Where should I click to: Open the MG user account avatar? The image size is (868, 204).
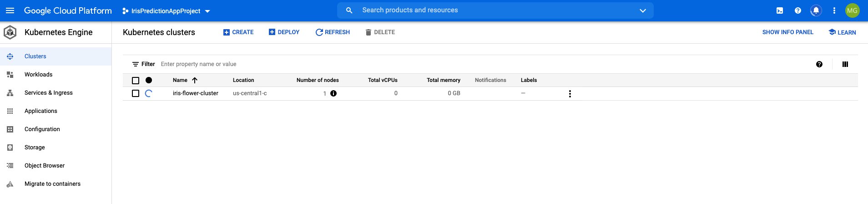(x=852, y=10)
